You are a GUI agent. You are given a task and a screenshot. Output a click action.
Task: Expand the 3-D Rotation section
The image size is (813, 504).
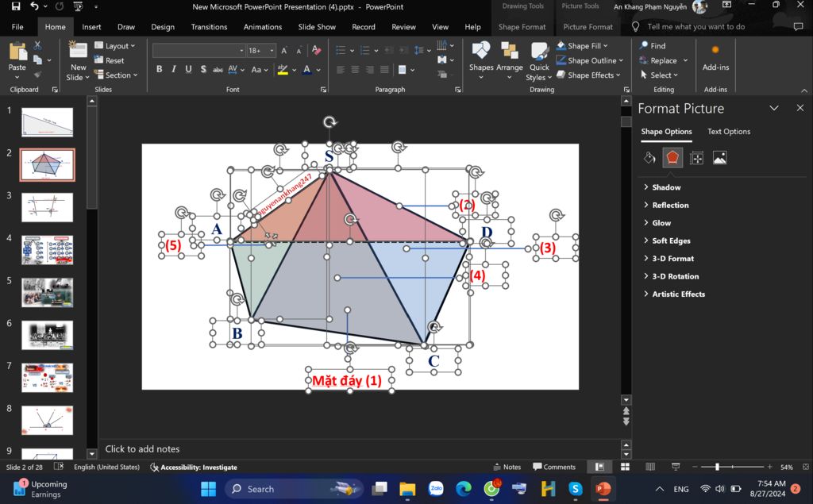click(x=675, y=276)
